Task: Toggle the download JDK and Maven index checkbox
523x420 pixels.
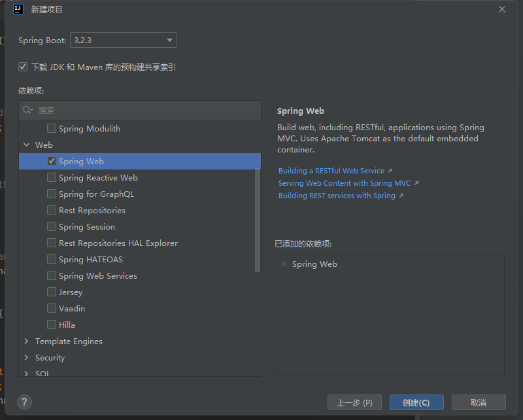Action: coord(23,67)
